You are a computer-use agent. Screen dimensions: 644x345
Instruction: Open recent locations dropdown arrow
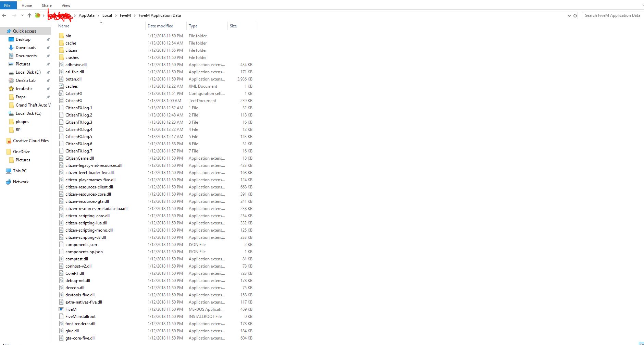pos(22,15)
